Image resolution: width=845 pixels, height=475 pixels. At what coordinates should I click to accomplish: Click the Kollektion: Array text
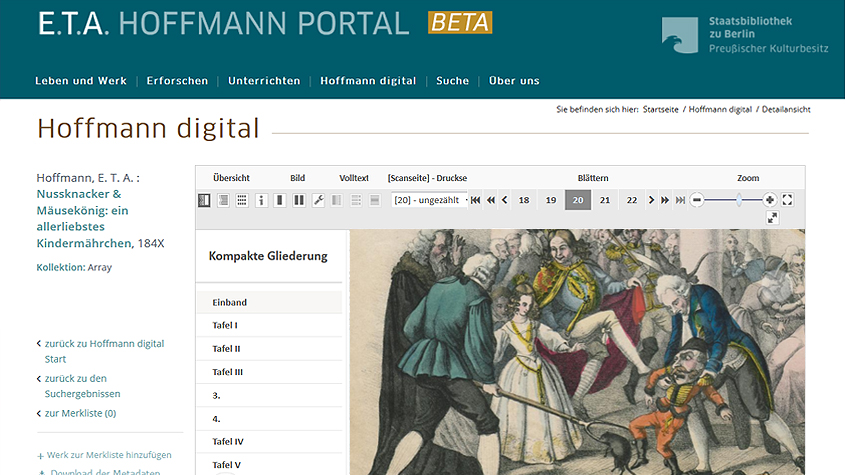(74, 267)
